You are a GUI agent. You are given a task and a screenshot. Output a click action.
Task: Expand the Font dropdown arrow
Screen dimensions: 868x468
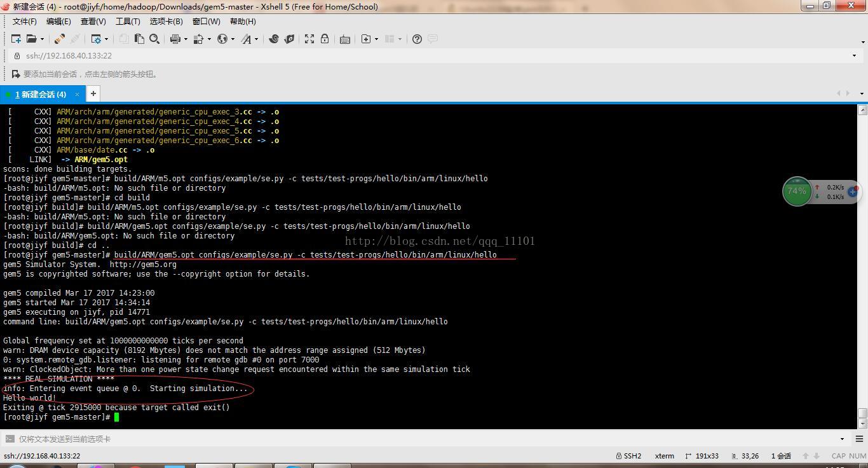256,39
